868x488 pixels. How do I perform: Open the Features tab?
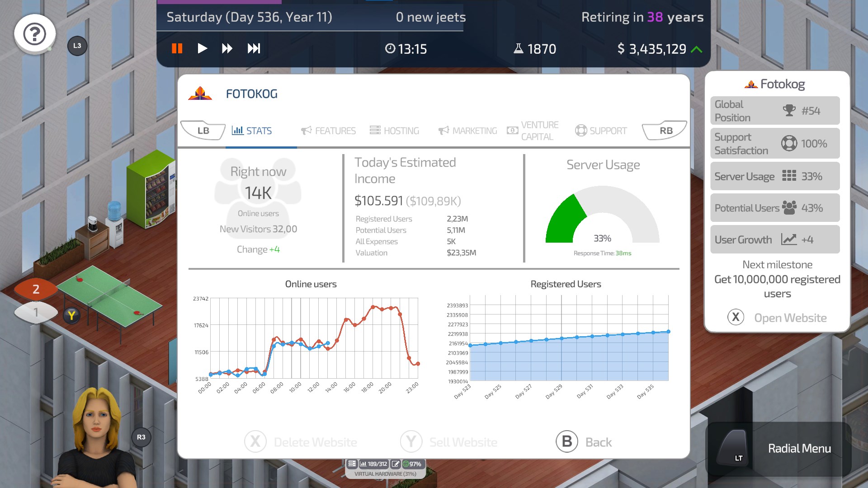pyautogui.click(x=329, y=131)
